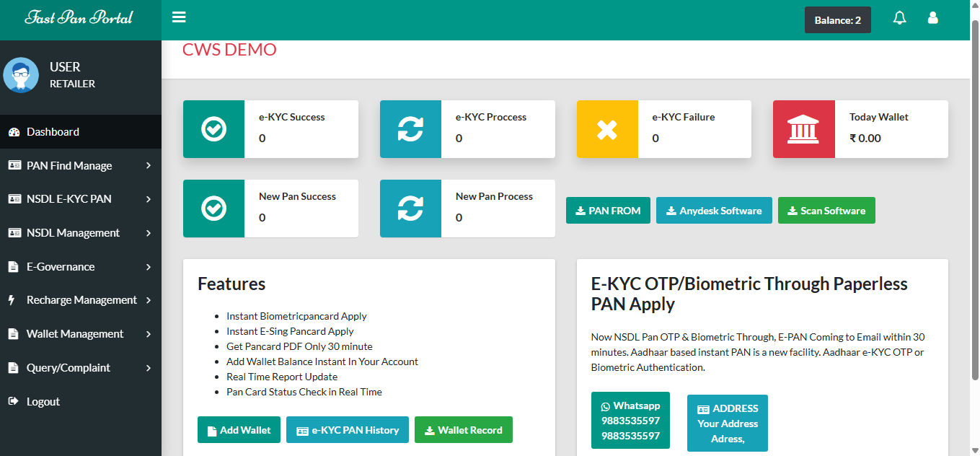Expand the NSDL E-KYC PAN submenu
Viewport: 980px width, 456px height.
[x=81, y=199]
